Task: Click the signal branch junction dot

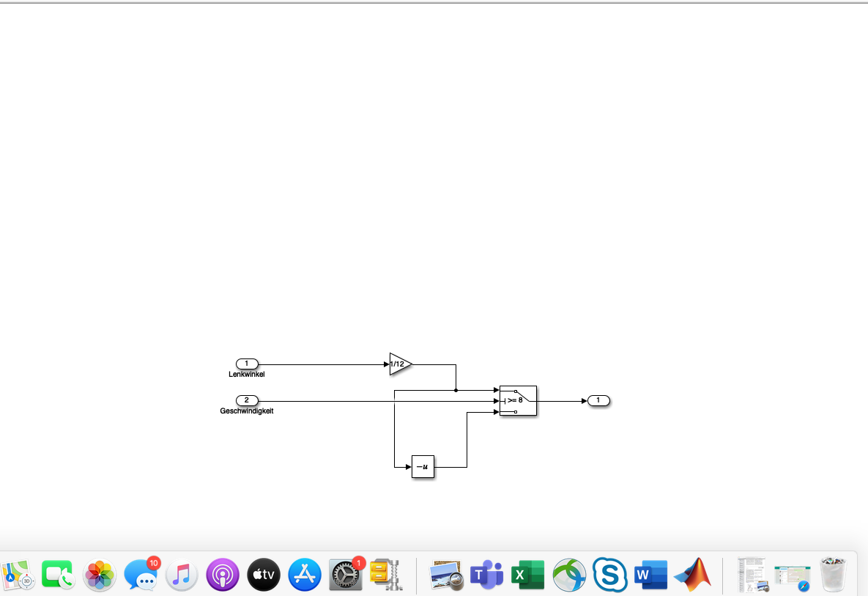Action: [x=456, y=391]
